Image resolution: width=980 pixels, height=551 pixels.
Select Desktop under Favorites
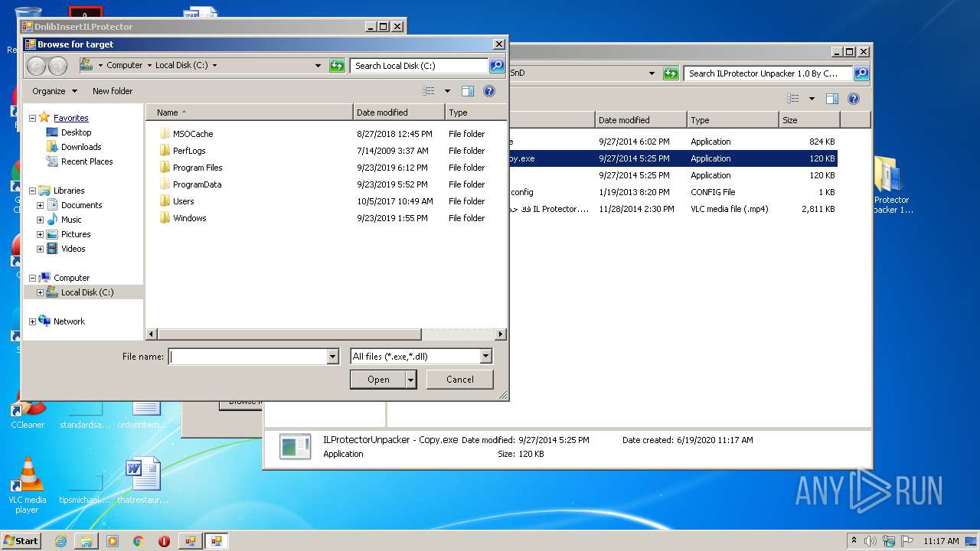coord(77,132)
